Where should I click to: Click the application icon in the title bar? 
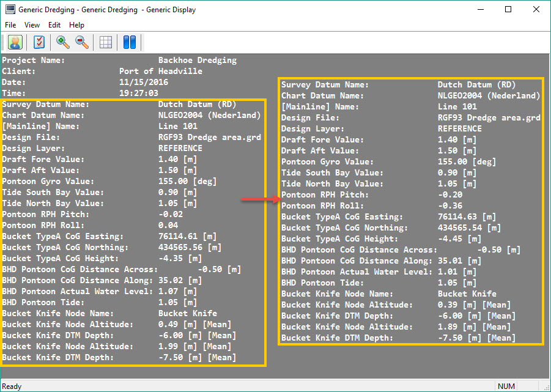point(10,10)
